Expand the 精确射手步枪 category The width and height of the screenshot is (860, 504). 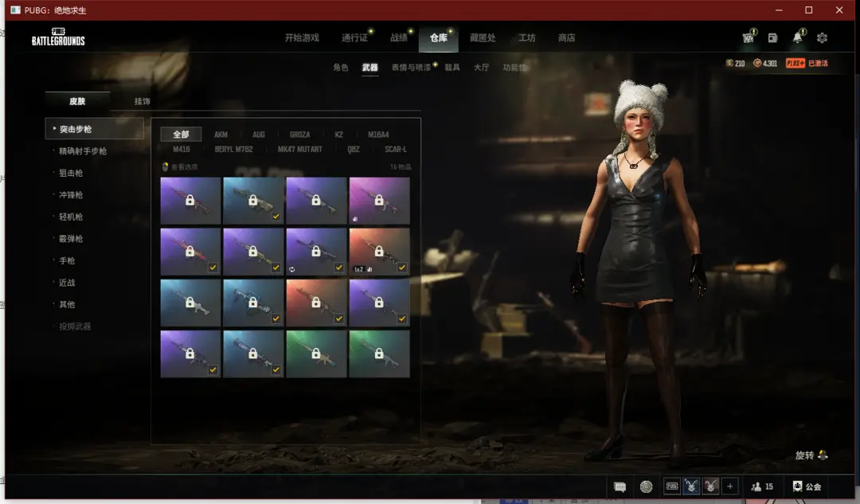[83, 151]
